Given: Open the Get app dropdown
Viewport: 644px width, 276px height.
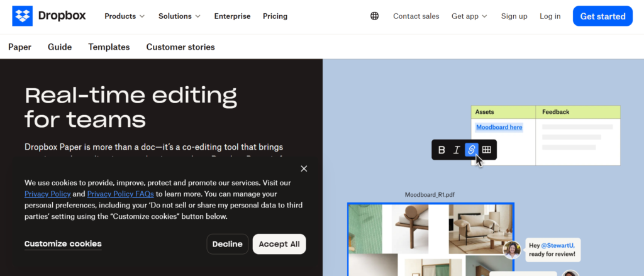Looking at the screenshot, I should (469, 16).
